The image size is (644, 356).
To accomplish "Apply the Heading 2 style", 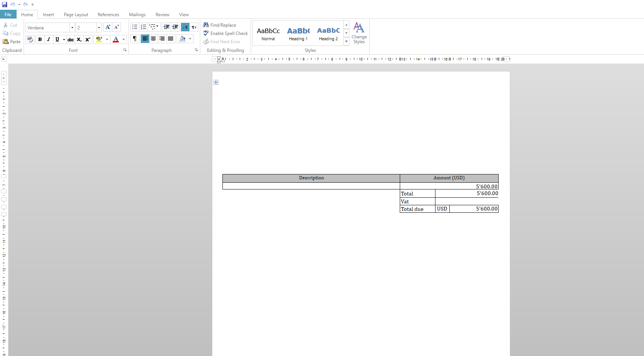I will (x=328, y=33).
